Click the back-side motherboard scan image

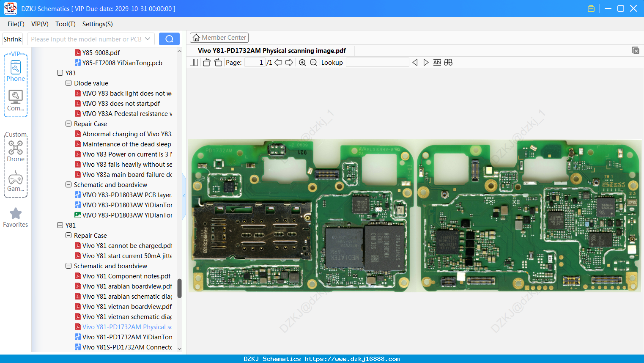tap(529, 217)
